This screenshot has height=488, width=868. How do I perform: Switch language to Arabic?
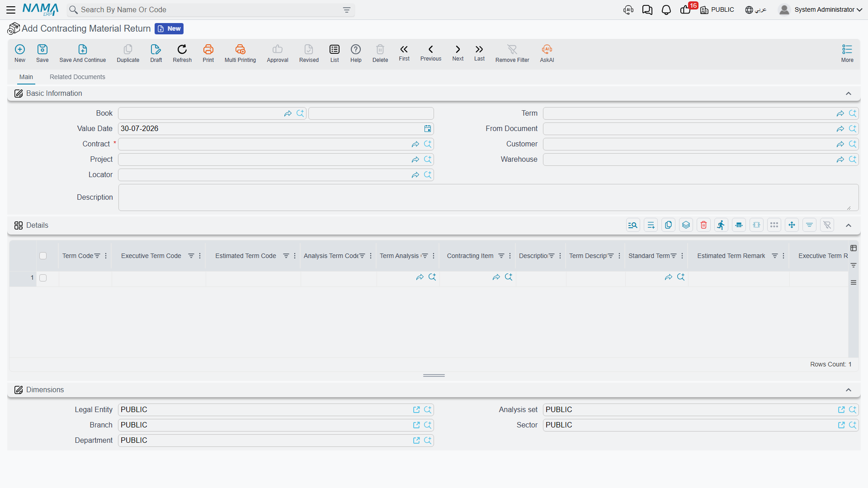[756, 10]
